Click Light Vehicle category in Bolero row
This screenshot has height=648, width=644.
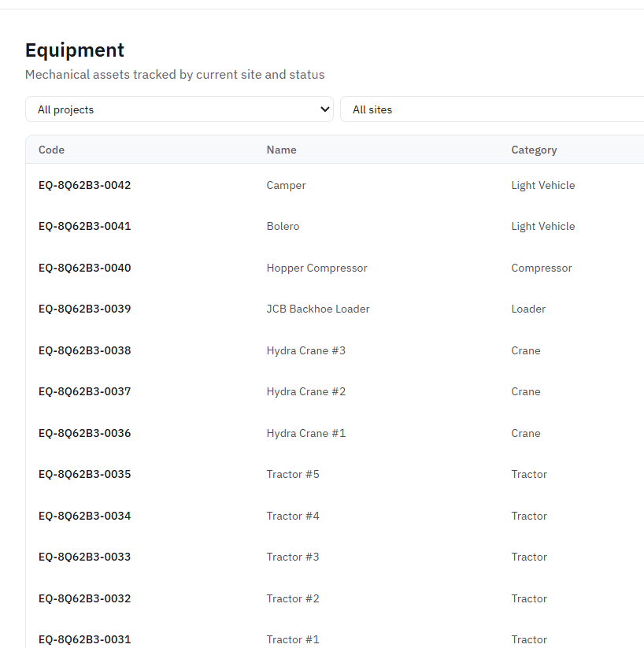542,227
